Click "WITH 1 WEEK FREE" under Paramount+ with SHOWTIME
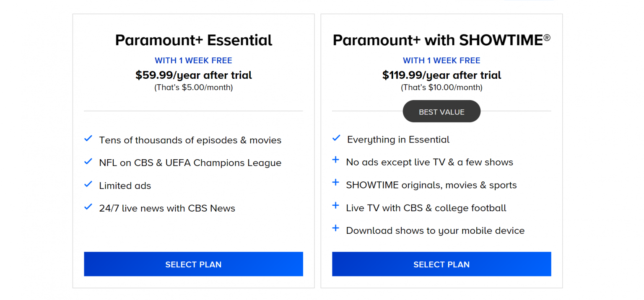Viewport: 644px width, 300px height. pyautogui.click(x=441, y=60)
